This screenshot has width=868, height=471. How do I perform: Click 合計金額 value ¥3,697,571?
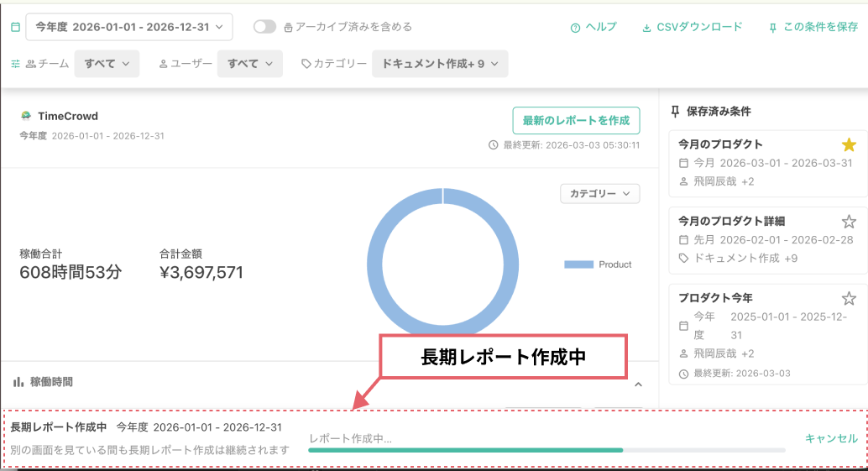pos(201,272)
